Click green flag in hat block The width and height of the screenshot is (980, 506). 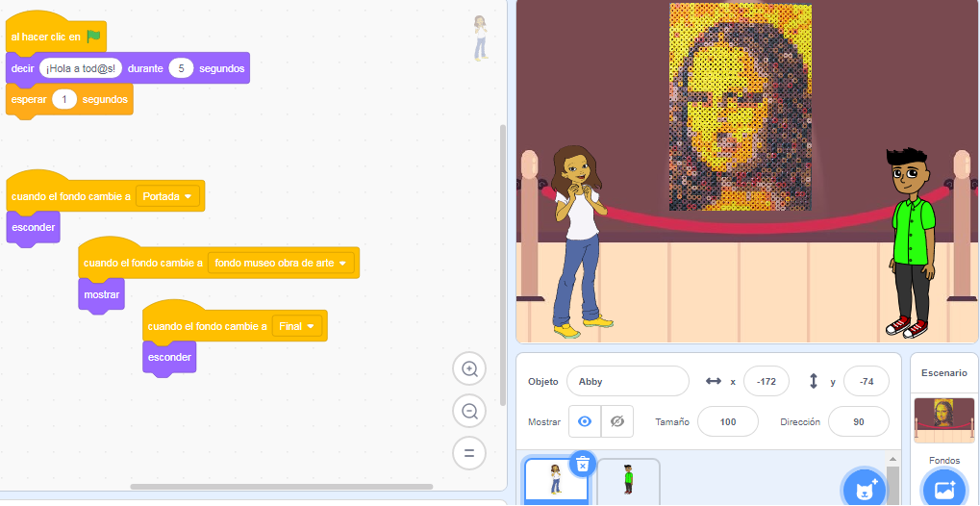[x=93, y=37]
